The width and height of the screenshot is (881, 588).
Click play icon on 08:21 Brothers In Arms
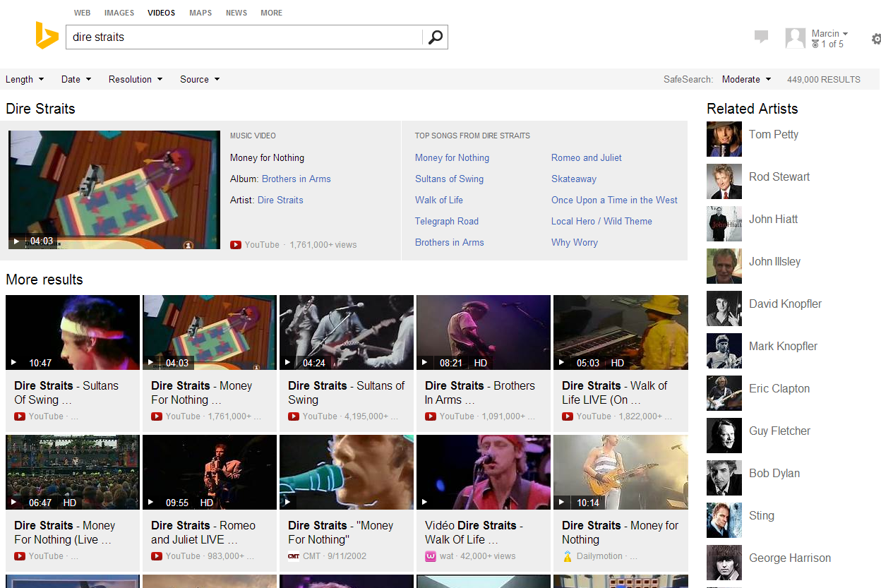pyautogui.click(x=424, y=363)
